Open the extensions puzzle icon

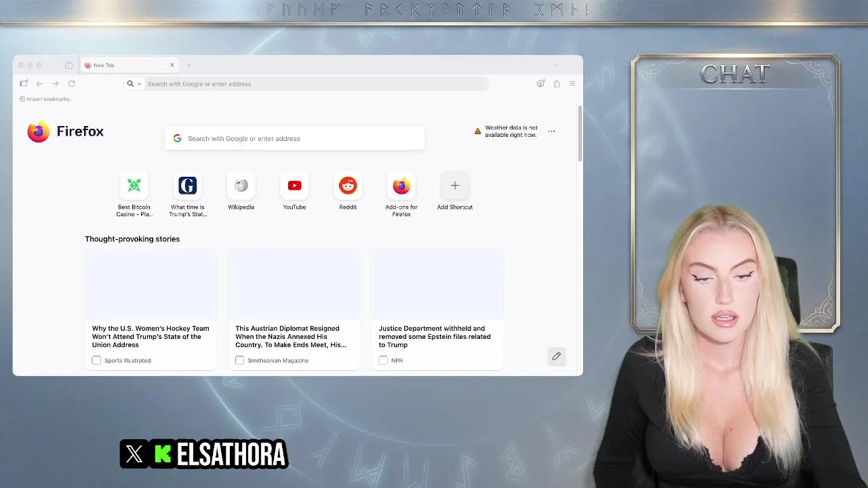coord(557,83)
